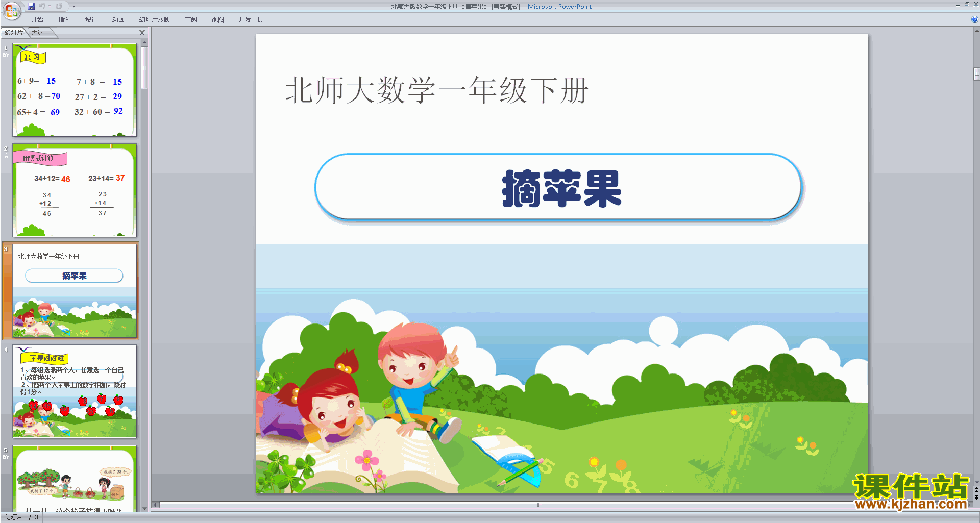This screenshot has height=523, width=980.
Task: Click status bar text 幻灯片 3/33
Action: (x=21, y=517)
